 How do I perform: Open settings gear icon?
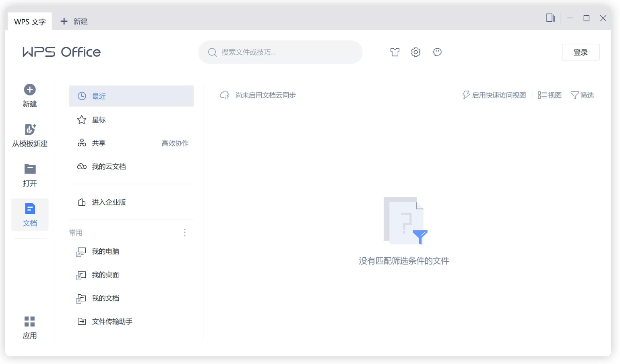[416, 52]
